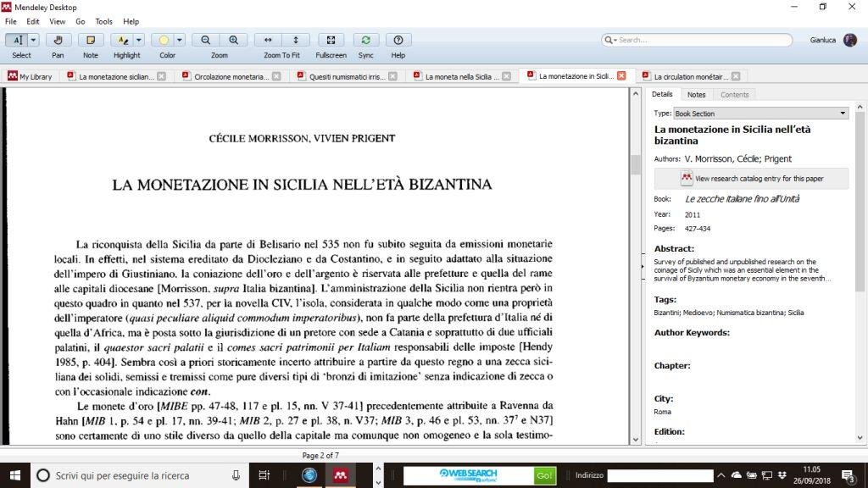Close the Quesiti numismatici irris... tab

tap(392, 76)
